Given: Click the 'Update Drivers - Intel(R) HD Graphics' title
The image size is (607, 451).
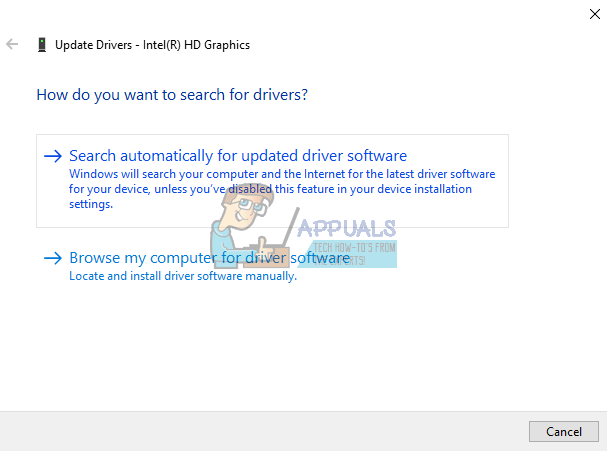Looking at the screenshot, I should [x=153, y=45].
